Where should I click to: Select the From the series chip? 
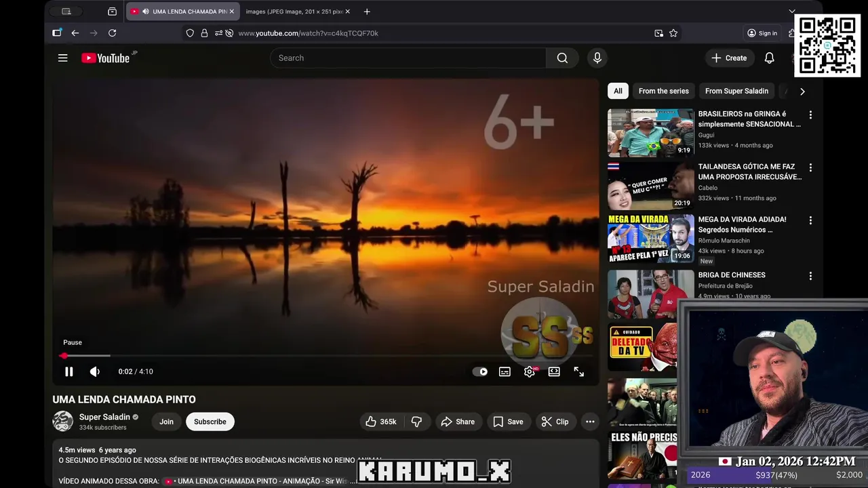(x=663, y=91)
